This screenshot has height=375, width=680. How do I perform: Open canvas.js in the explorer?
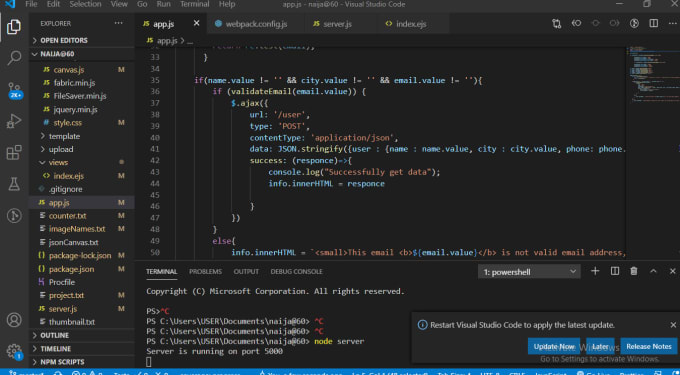[69, 70]
